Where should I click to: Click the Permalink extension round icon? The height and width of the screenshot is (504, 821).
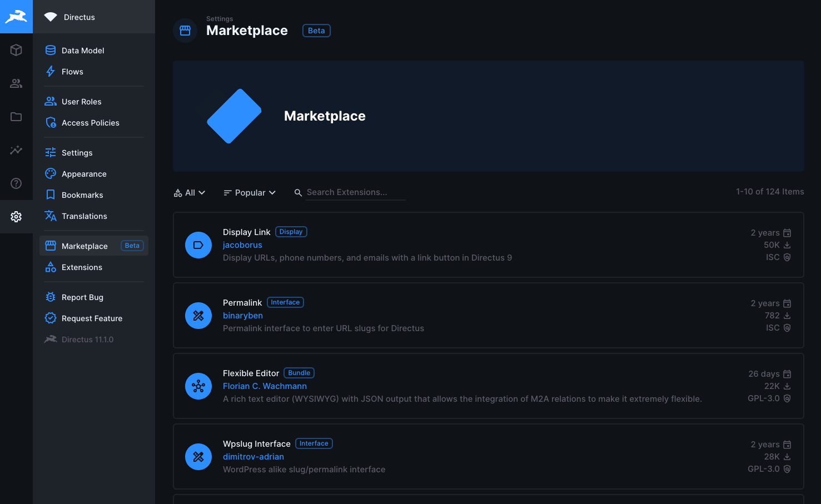[x=198, y=316]
